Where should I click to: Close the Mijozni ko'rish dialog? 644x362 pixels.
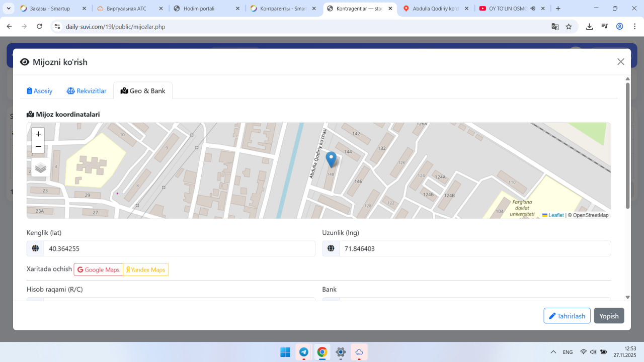coord(620,62)
